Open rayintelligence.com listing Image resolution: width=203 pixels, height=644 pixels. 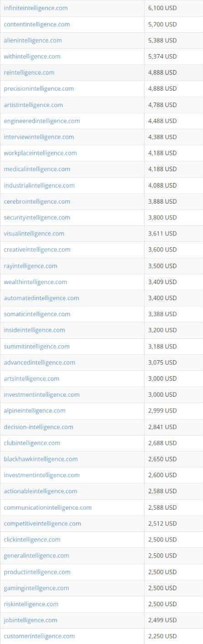click(31, 266)
